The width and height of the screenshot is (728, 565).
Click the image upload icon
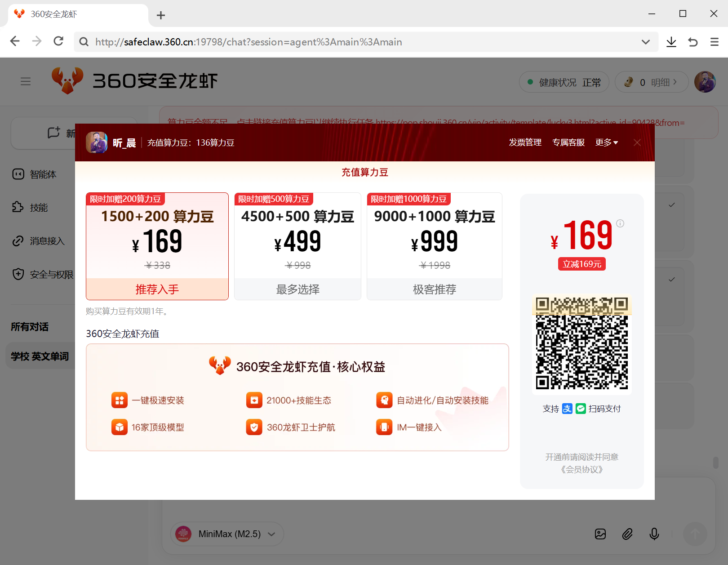[x=600, y=534]
